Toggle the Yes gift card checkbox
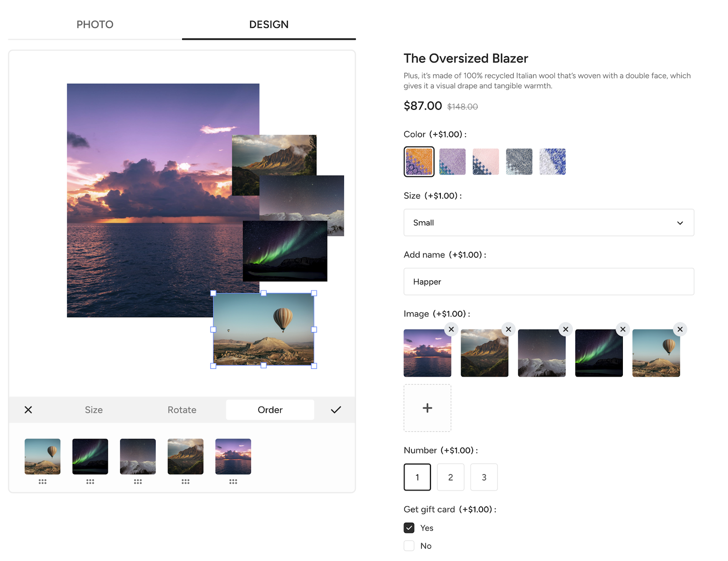Screen dimensions: 728x561 (409, 528)
